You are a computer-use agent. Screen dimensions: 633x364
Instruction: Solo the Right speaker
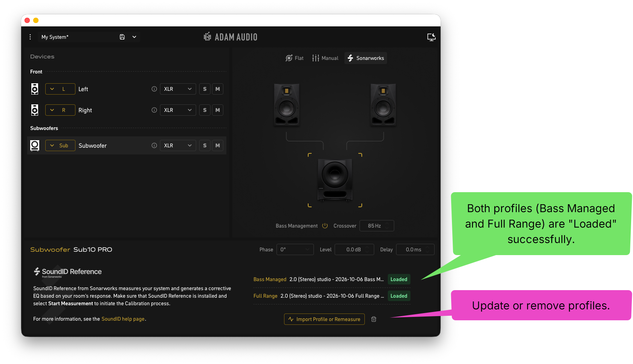tap(205, 110)
